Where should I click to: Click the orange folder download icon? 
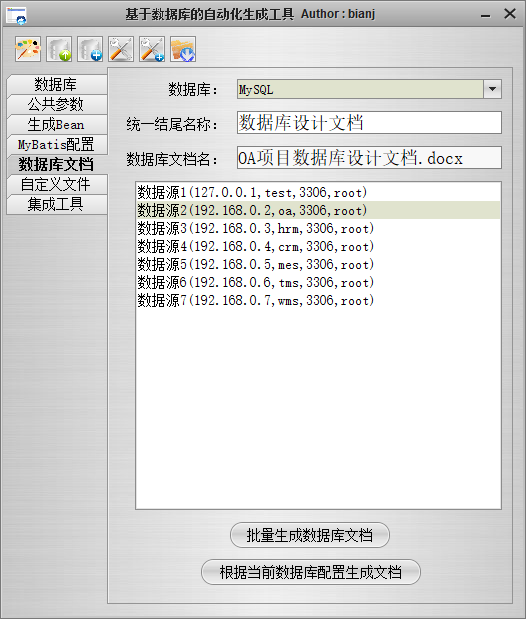click(183, 49)
